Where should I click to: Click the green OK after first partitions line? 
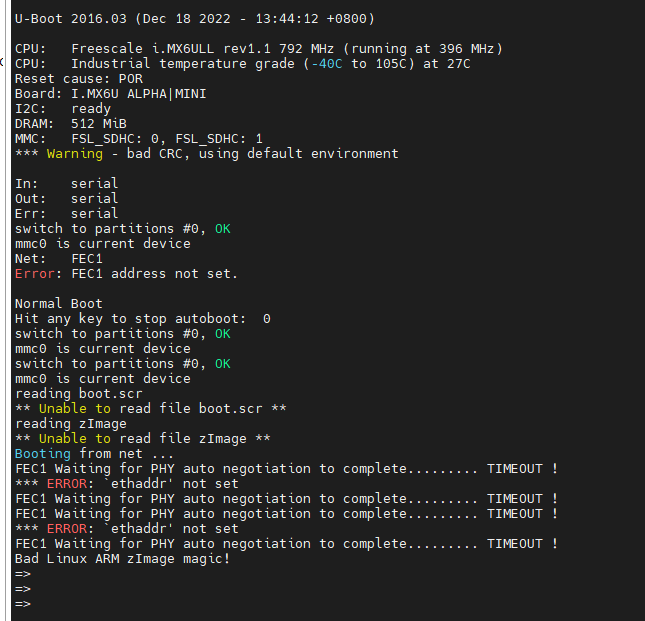tap(223, 229)
